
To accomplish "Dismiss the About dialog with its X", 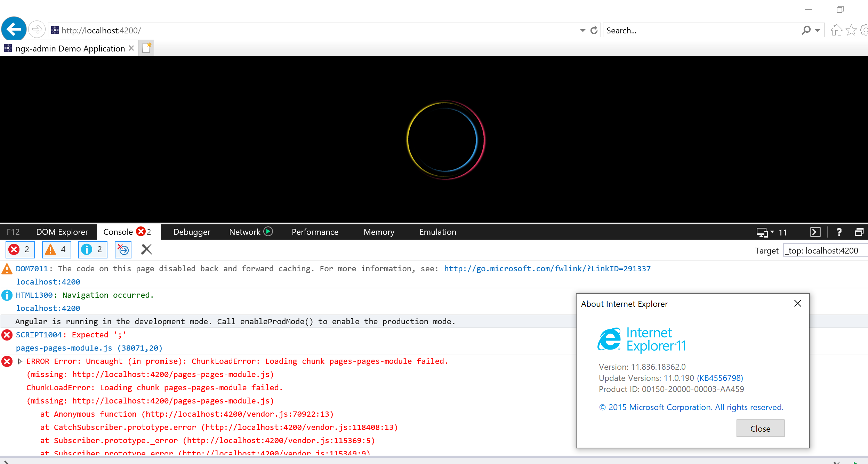I will pyautogui.click(x=798, y=303).
